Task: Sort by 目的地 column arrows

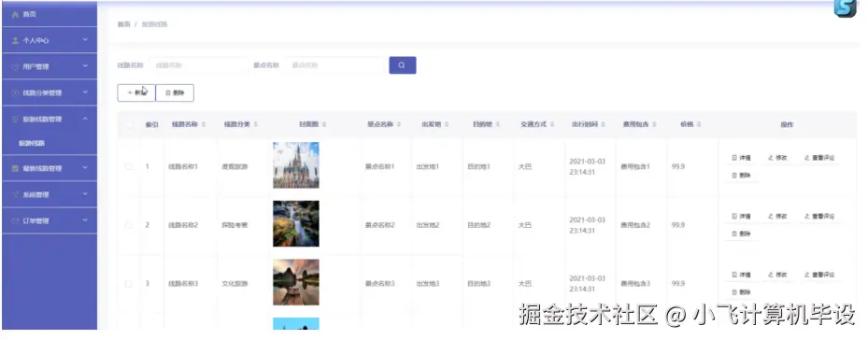Action: point(498,124)
